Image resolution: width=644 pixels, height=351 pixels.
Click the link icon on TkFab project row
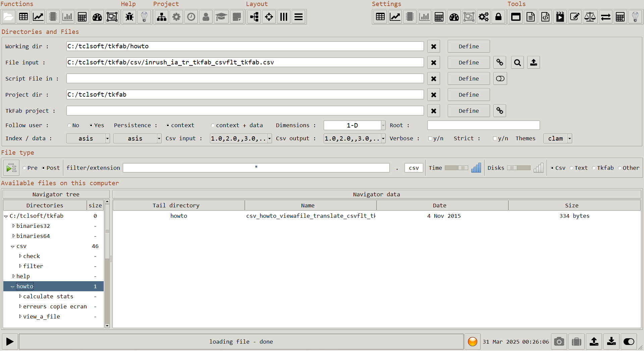[500, 111]
